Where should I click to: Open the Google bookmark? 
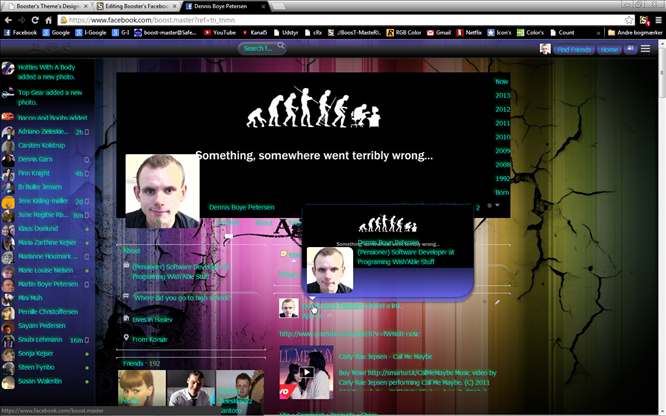(x=56, y=32)
